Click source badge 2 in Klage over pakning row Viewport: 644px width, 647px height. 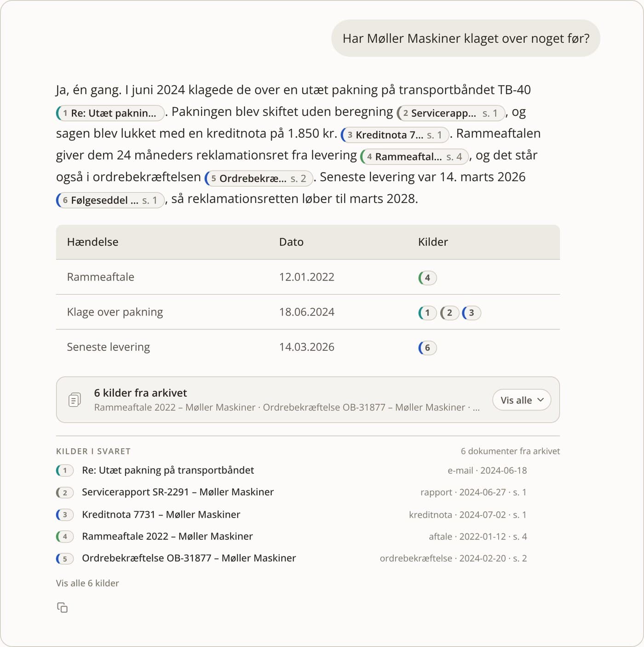point(449,313)
